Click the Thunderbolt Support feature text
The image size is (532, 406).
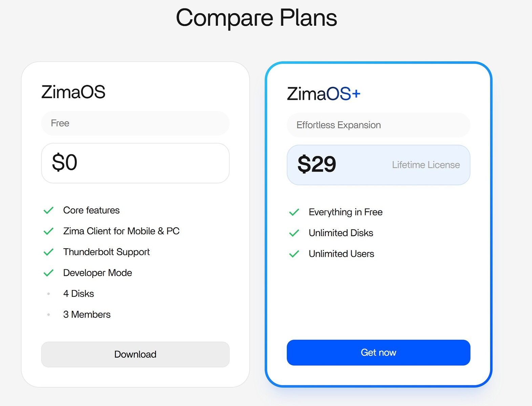click(106, 252)
